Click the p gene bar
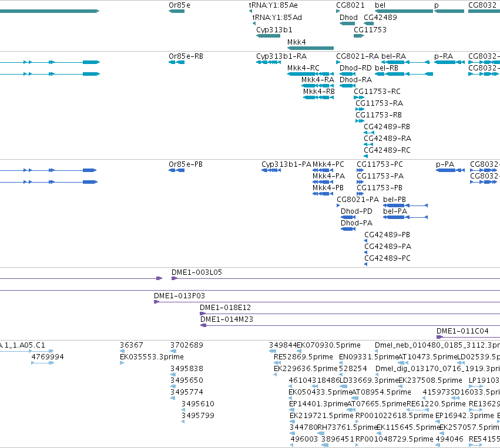500x448 pixels. 449,11
